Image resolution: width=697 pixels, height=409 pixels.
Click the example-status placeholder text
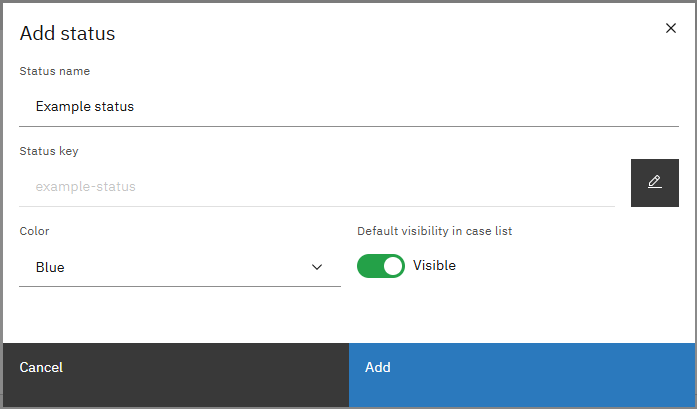click(85, 186)
